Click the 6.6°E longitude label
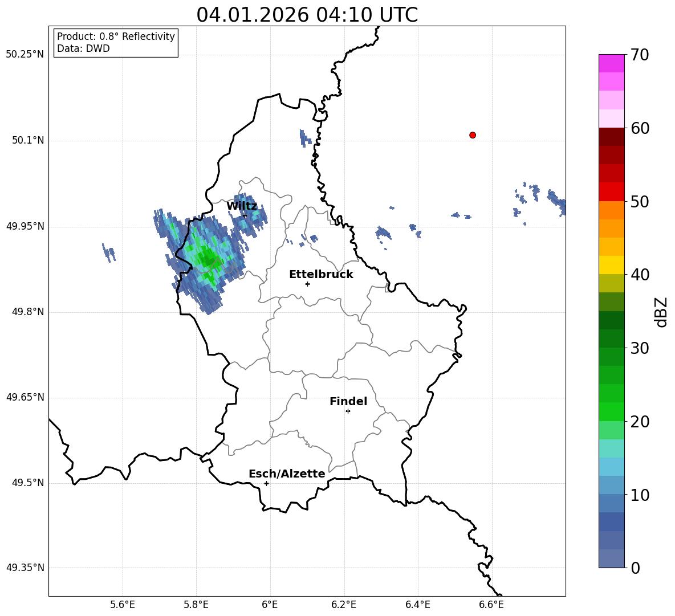Screen dimensions: 675x616 (491, 605)
